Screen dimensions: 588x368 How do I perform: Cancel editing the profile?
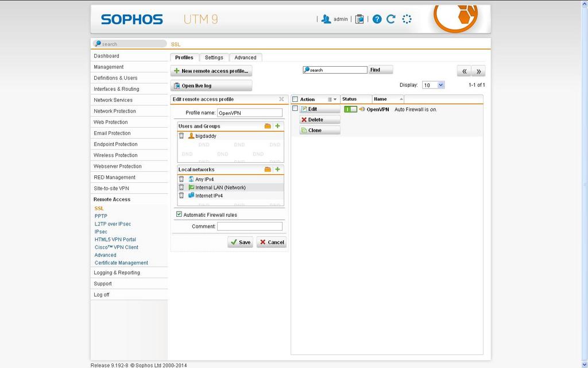coord(272,242)
